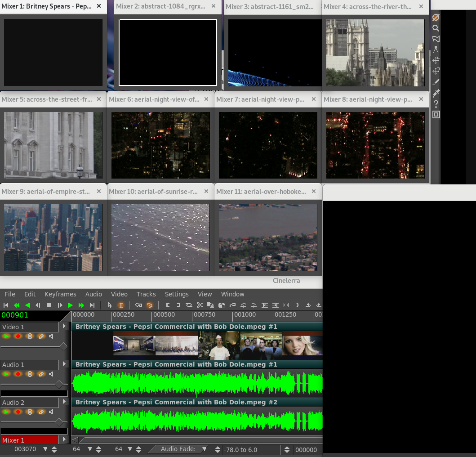Click the Mixer 9 aerial-of-empire-state video preview
The image size is (476, 457).
tap(53, 237)
